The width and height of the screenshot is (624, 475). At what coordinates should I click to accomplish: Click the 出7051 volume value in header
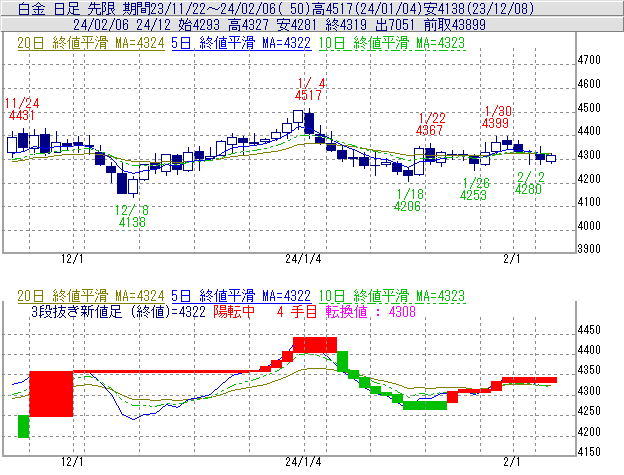[395, 25]
